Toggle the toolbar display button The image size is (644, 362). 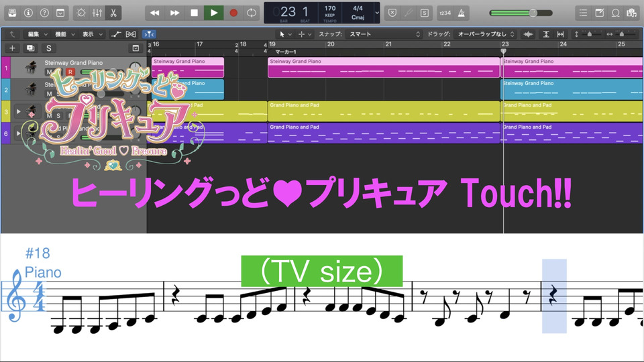(x=60, y=13)
